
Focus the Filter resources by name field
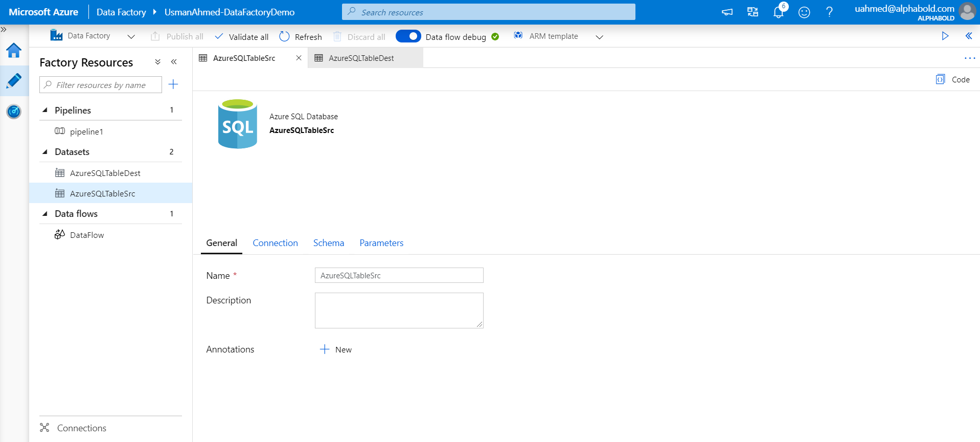pos(101,85)
